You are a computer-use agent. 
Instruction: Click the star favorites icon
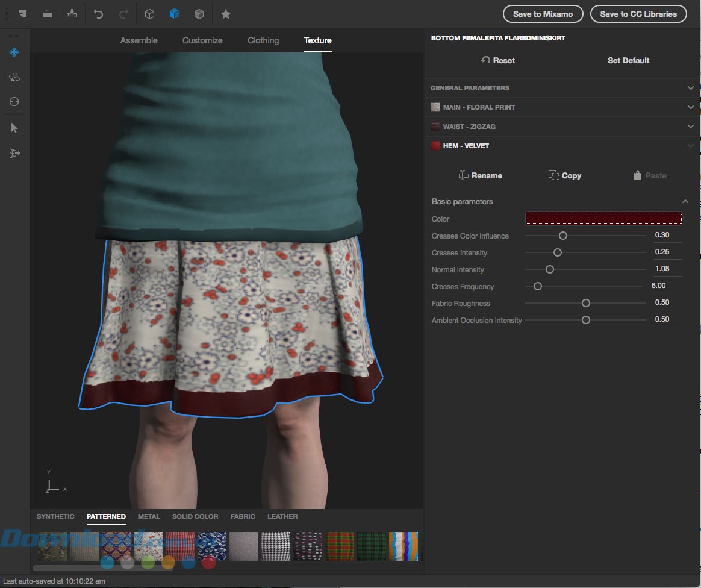coord(226,14)
